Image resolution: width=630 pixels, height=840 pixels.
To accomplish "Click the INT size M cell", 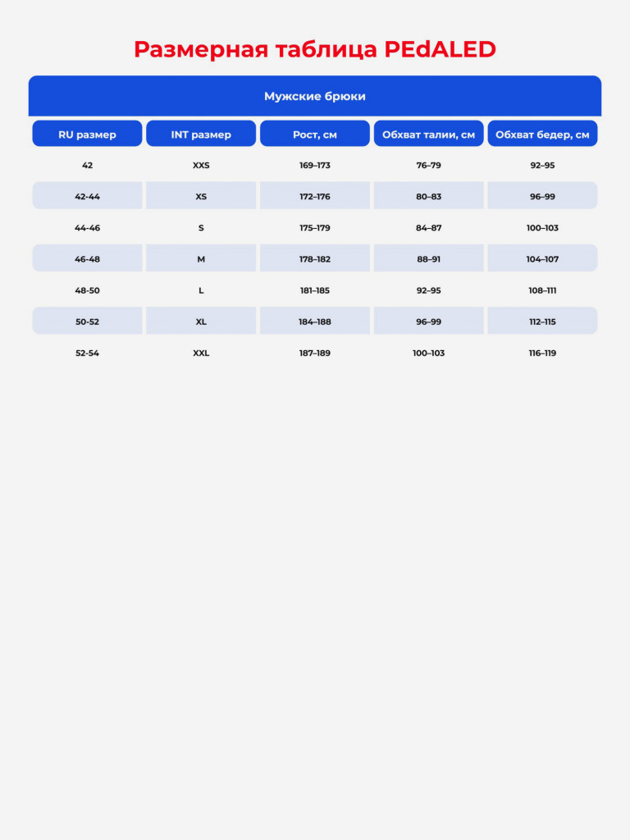I will tap(201, 258).
